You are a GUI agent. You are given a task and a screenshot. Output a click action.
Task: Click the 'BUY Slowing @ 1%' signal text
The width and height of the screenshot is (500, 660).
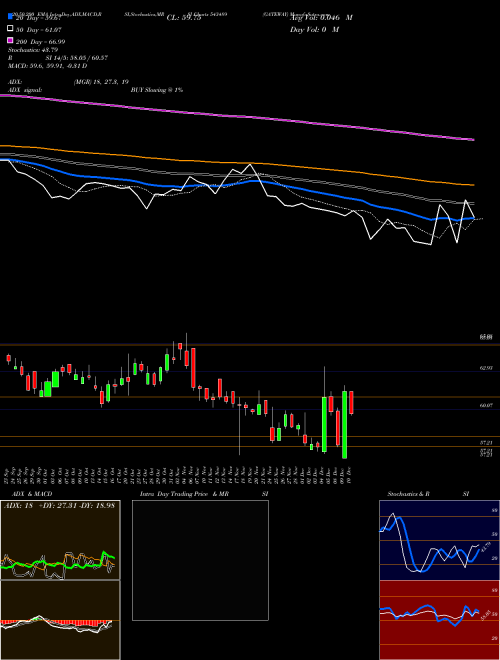pyautogui.click(x=157, y=90)
